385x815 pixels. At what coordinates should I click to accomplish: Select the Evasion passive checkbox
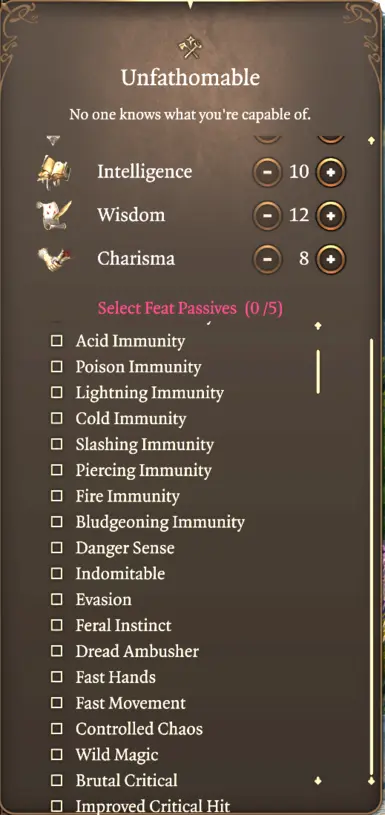coord(56,599)
